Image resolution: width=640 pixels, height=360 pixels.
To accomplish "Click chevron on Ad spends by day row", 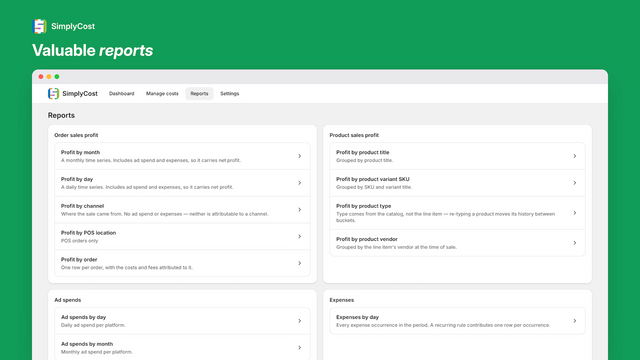I will click(x=300, y=321).
